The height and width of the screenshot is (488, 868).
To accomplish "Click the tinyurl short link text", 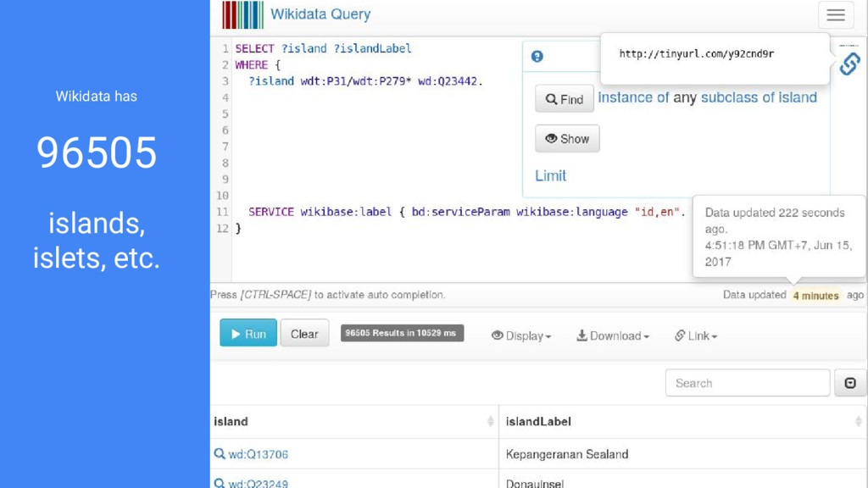I will (x=697, y=53).
